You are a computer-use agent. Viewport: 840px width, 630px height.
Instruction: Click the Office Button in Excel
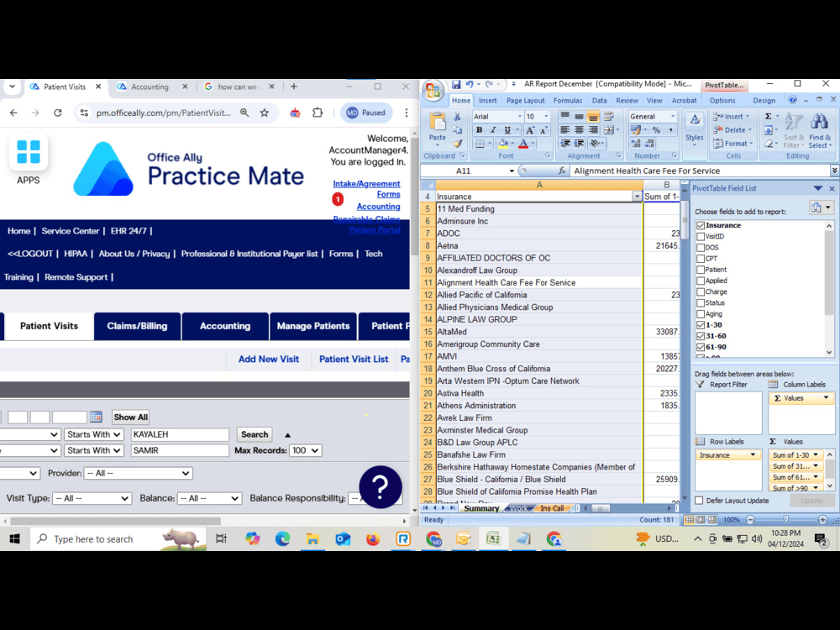(433, 89)
